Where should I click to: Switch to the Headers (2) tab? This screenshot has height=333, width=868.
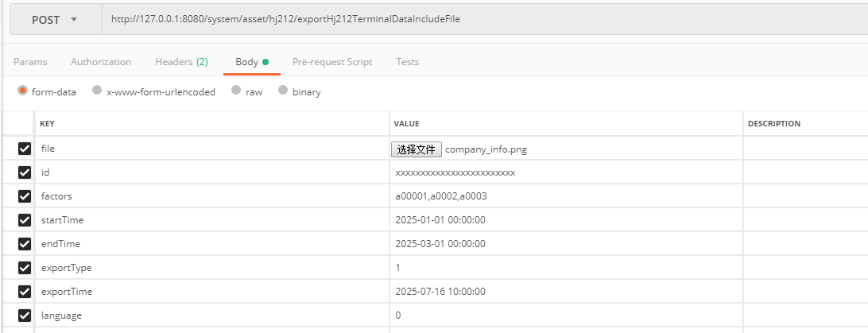pyautogui.click(x=181, y=62)
